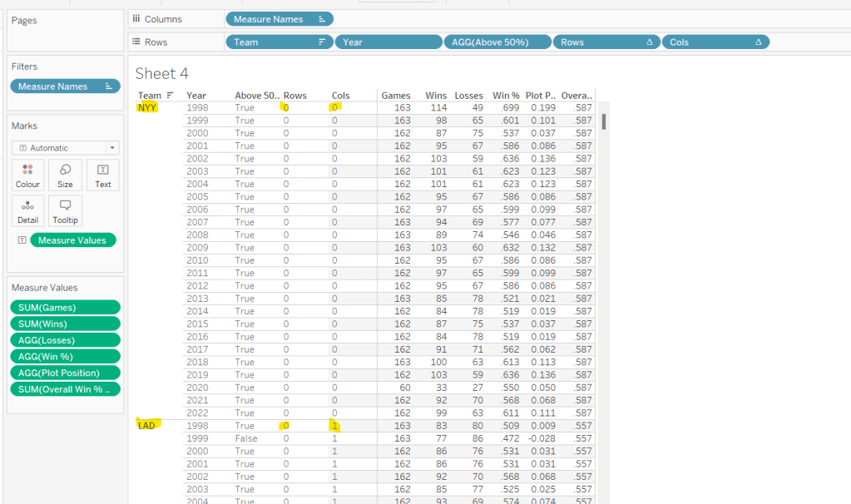The height and width of the screenshot is (504, 851).
Task: Click the Sheet 4 title
Action: pos(161,74)
